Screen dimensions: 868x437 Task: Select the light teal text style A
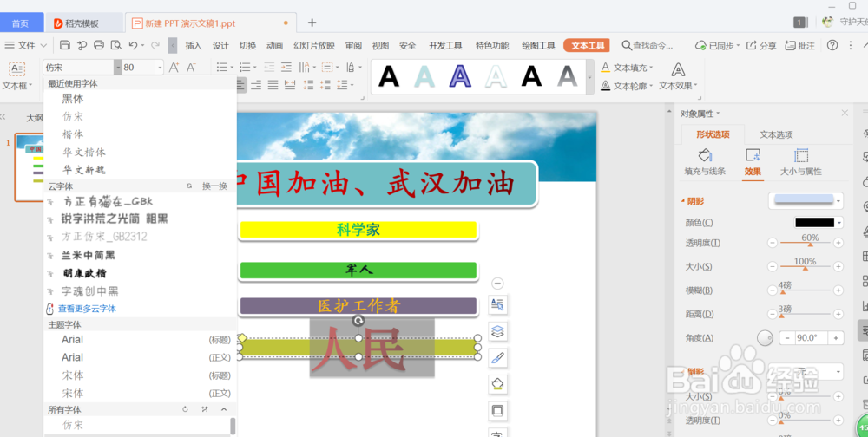click(x=424, y=76)
